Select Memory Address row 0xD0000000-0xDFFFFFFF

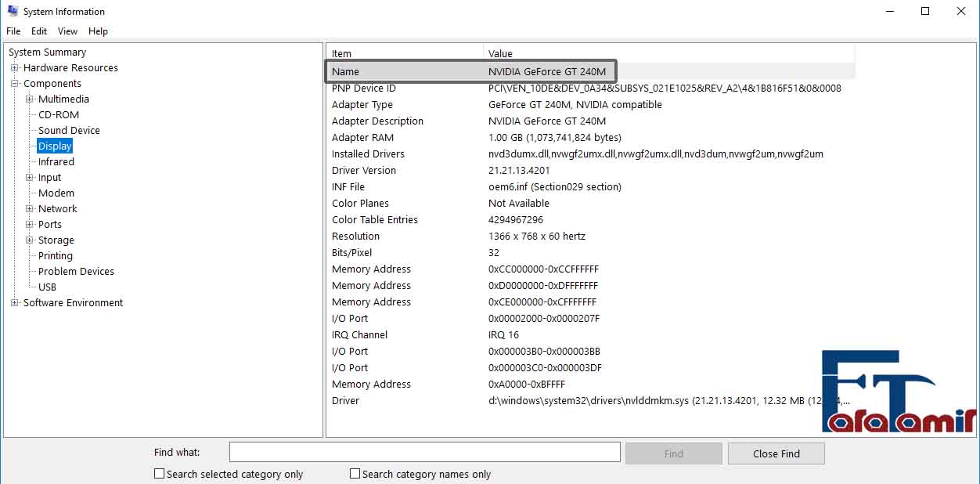tap(591, 286)
